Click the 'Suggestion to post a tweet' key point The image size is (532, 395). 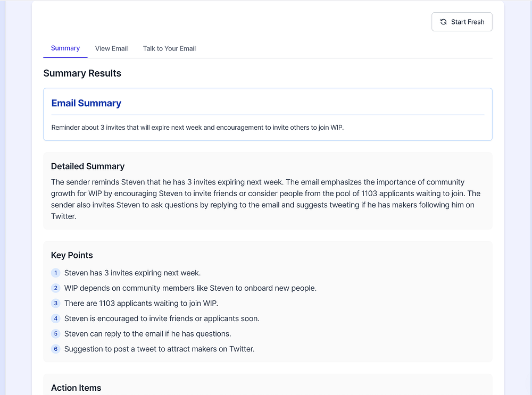159,349
